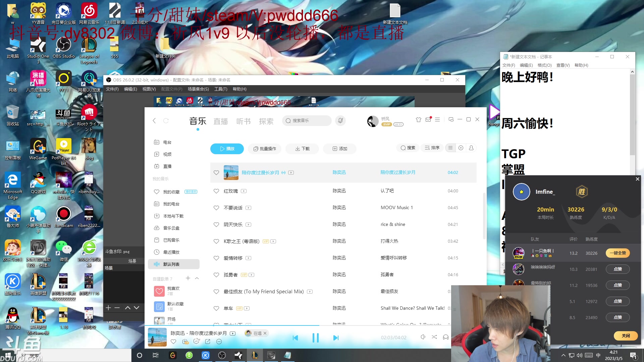Open volume control speaker icon
The image size is (644, 362).
pyautogui.click(x=423, y=337)
